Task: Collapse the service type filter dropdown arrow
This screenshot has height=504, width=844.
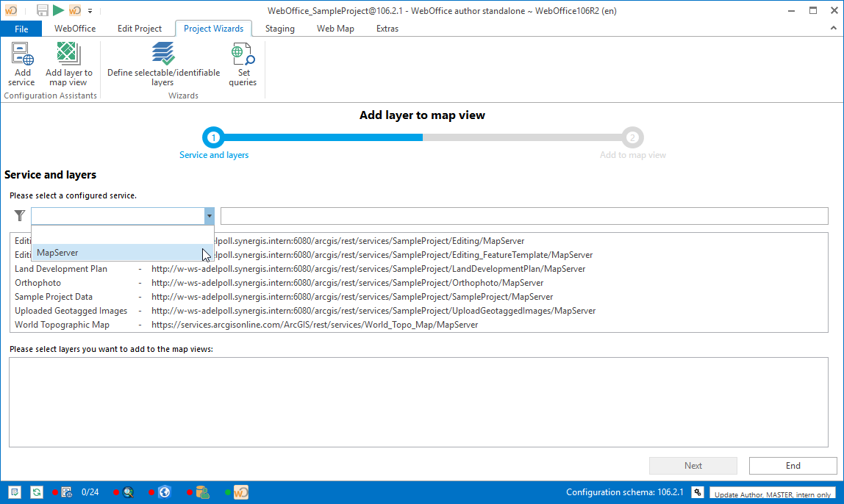Action: [x=209, y=216]
